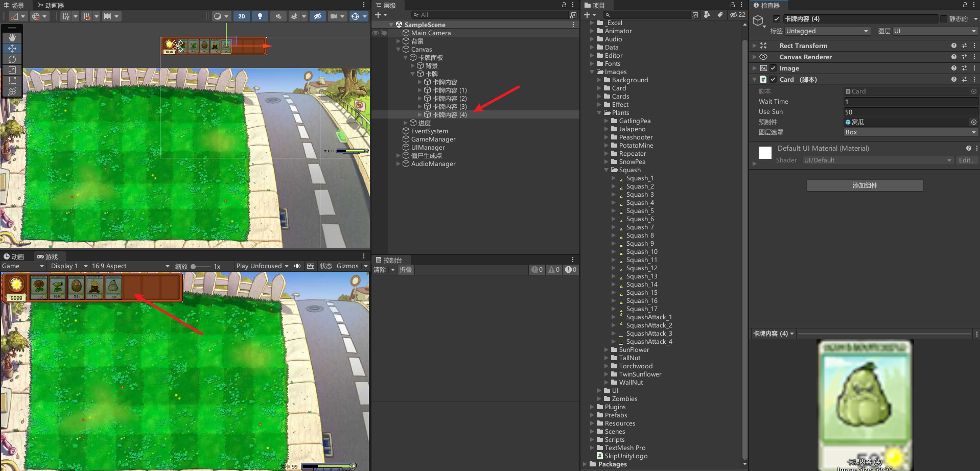Click the global/local handle rotation icon
This screenshot has height=471, width=980.
[39, 16]
